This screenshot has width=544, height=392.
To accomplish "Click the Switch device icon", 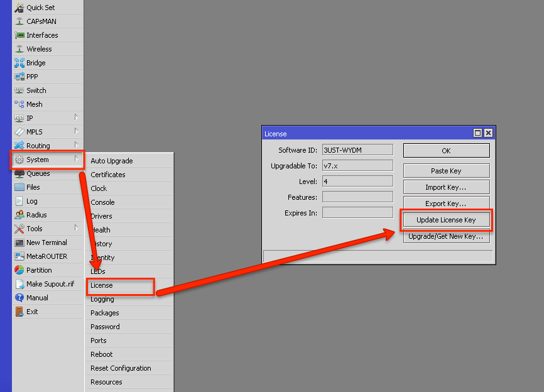I will (x=19, y=90).
